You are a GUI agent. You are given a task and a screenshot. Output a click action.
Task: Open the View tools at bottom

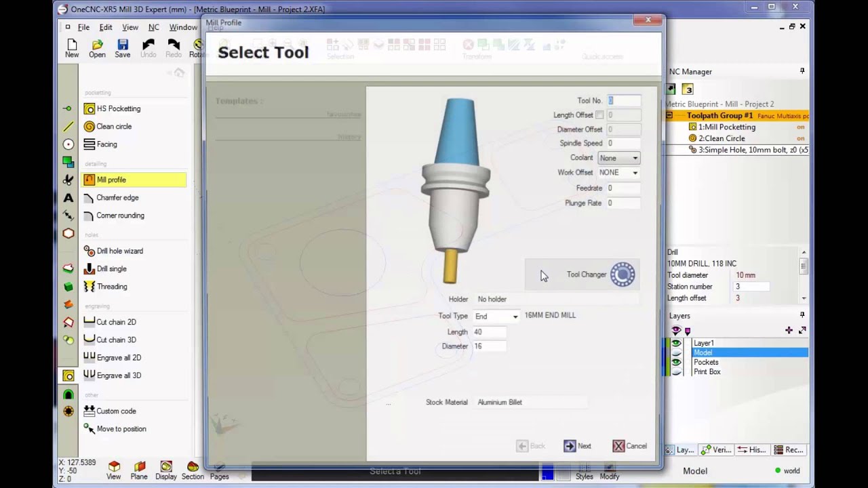pos(114,470)
